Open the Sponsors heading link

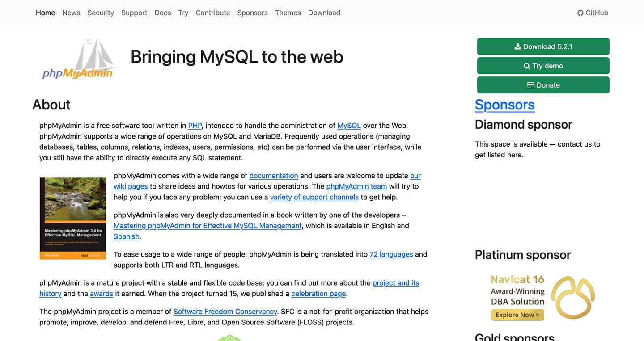click(x=504, y=105)
